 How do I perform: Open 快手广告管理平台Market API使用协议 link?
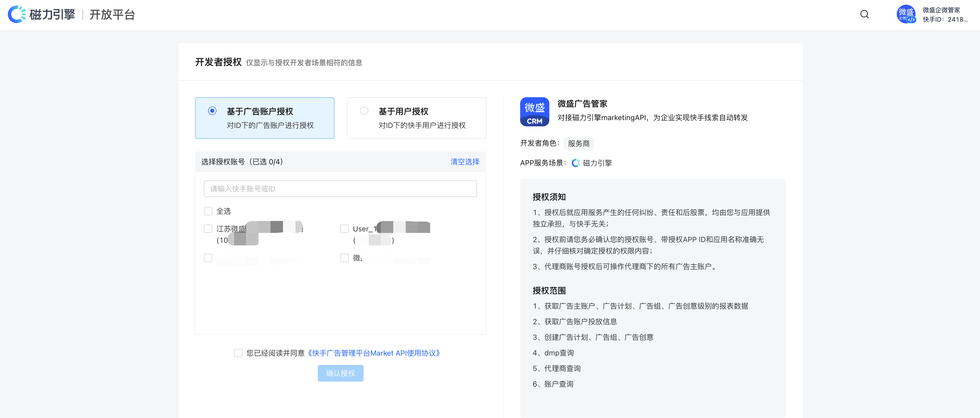[373, 353]
